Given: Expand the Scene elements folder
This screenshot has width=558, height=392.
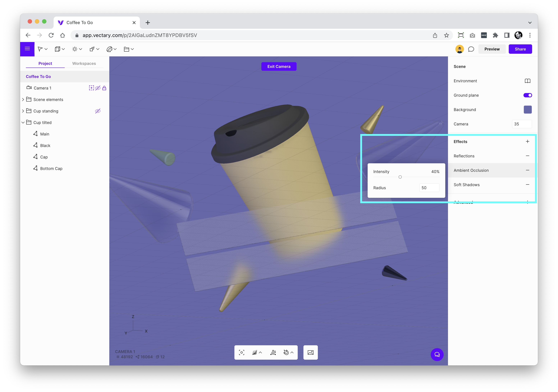Looking at the screenshot, I should tap(23, 99).
